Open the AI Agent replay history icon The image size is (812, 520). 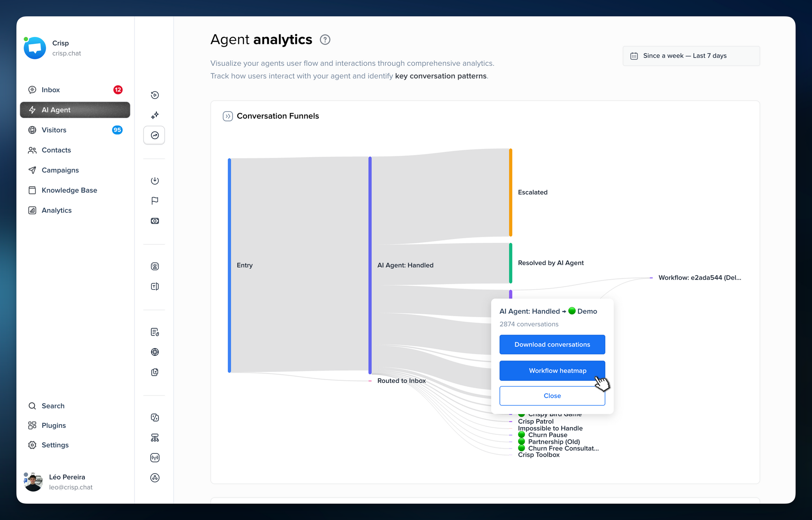(x=154, y=95)
